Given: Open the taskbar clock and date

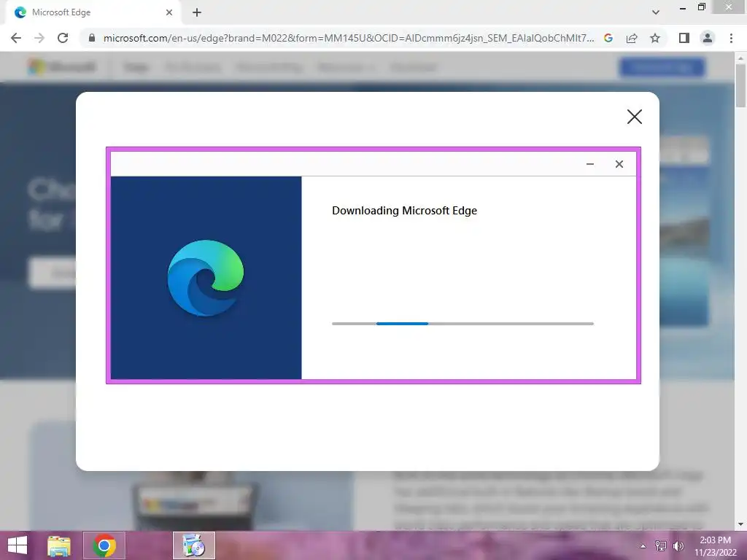Looking at the screenshot, I should [x=715, y=545].
